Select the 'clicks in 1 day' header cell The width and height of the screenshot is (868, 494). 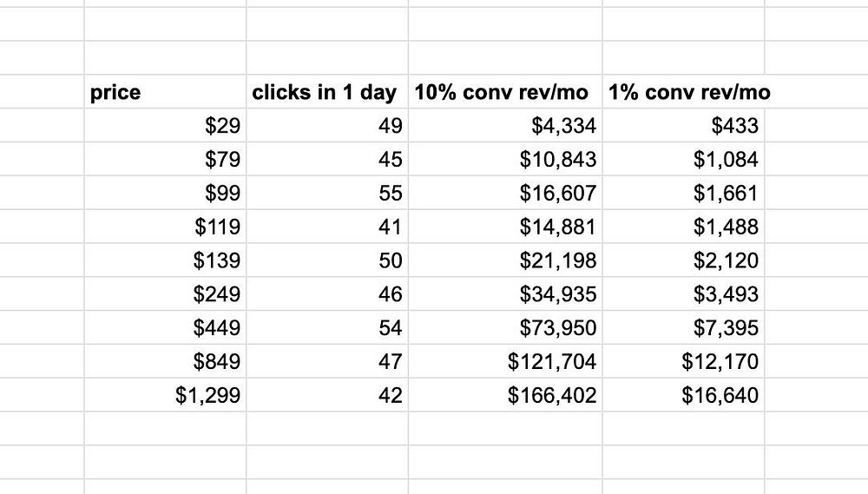327,92
